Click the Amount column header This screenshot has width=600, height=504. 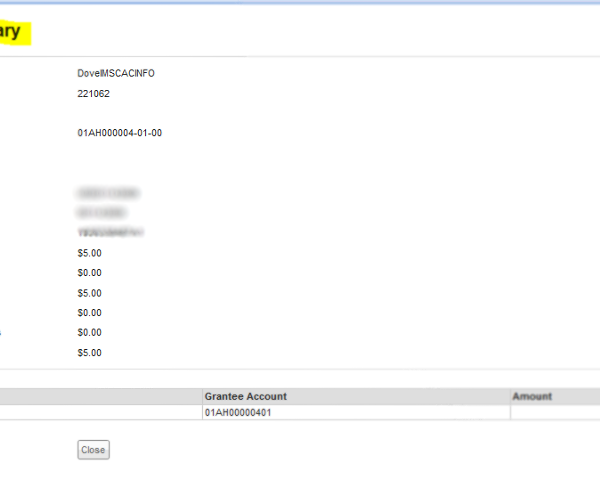(532, 397)
